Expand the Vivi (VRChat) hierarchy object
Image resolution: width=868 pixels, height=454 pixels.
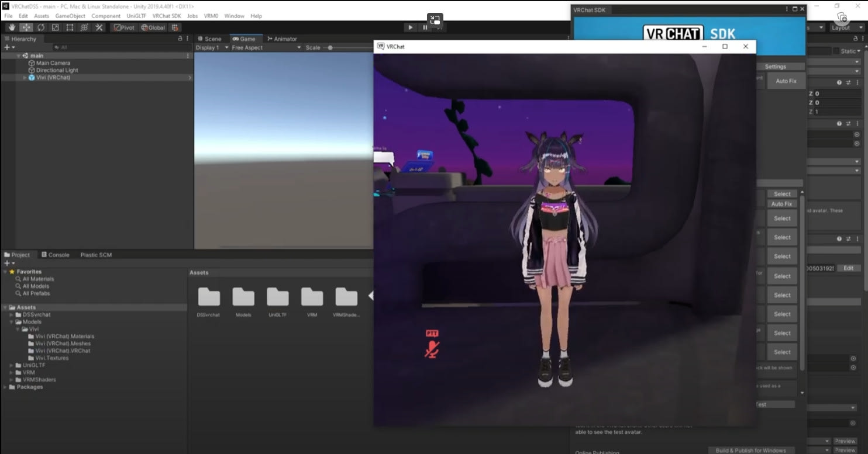pyautogui.click(x=25, y=78)
